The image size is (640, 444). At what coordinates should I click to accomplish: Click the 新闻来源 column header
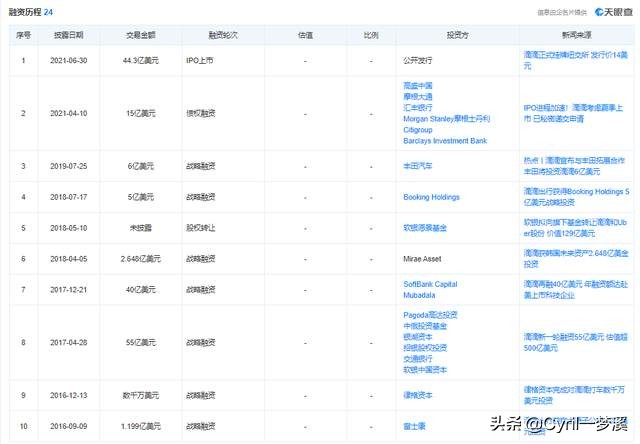tap(576, 35)
